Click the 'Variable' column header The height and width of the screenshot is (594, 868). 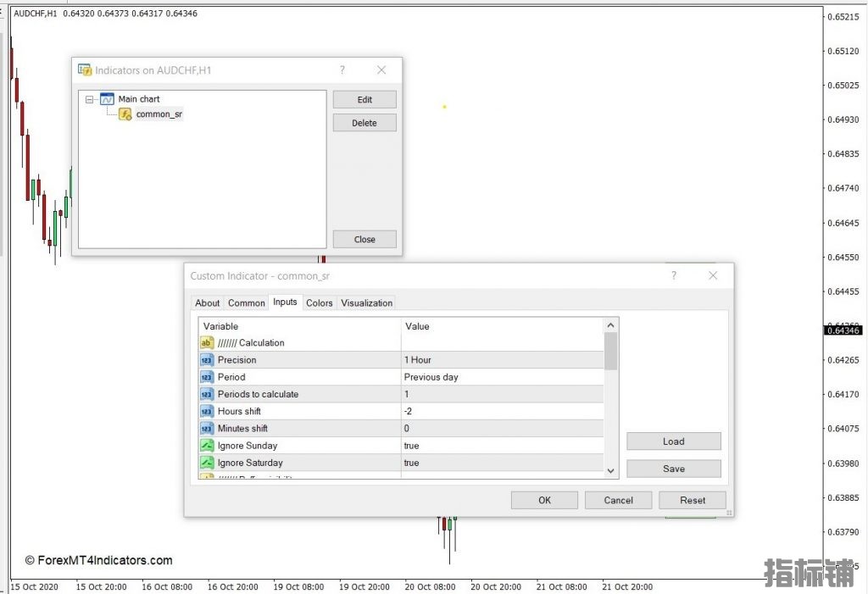coord(220,326)
